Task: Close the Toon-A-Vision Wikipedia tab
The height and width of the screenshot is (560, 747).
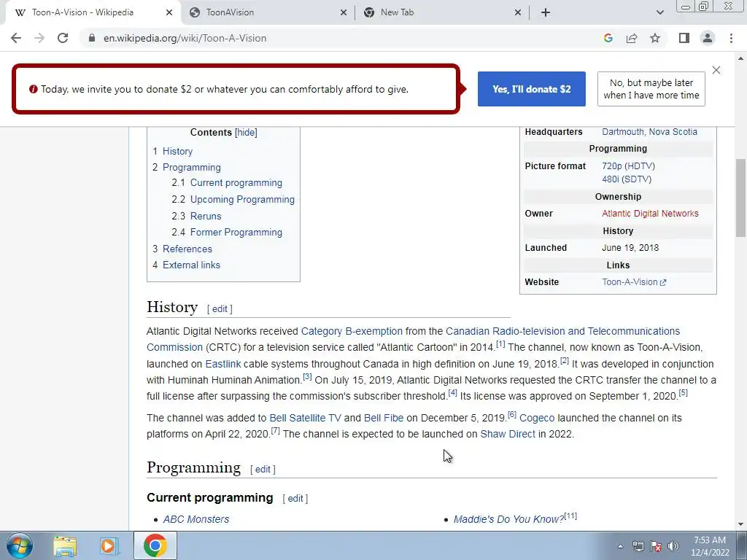Action: 169,12
